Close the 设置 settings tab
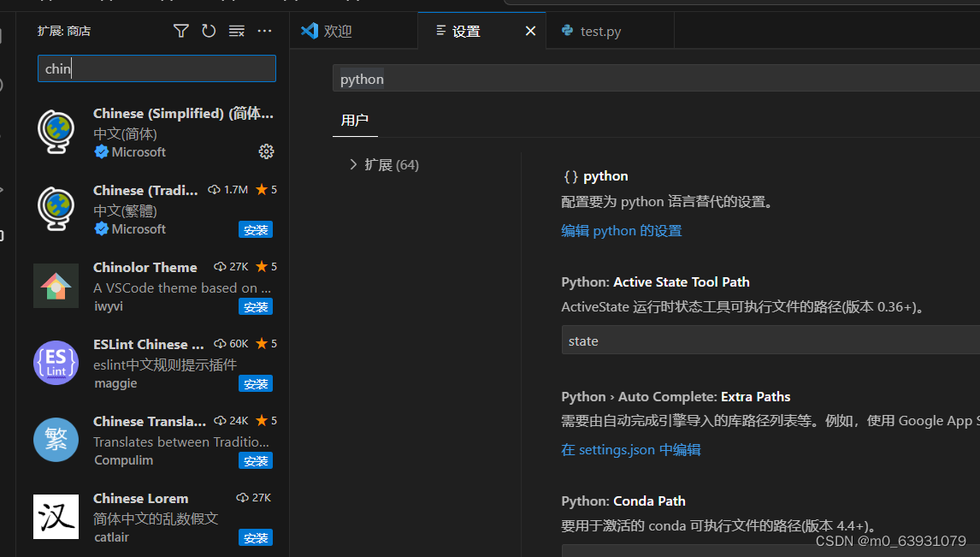This screenshot has width=980, height=557. 531,31
